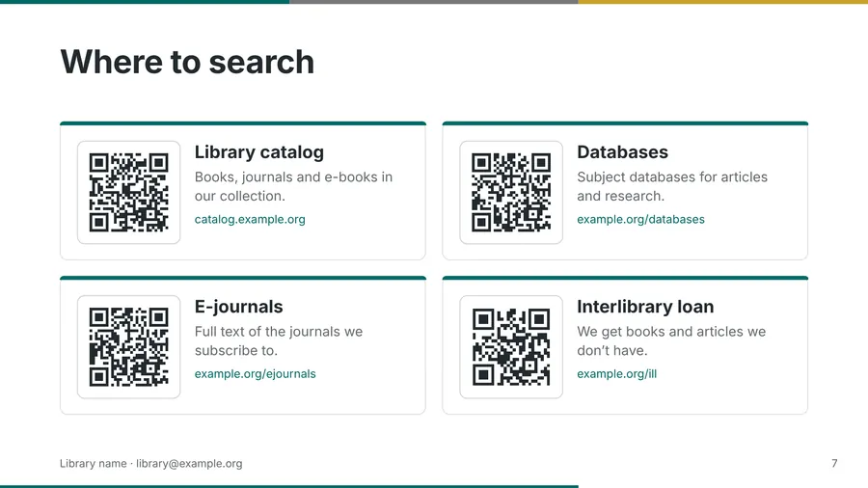Image resolution: width=868 pixels, height=488 pixels.
Task: Visit the example.org/ill link
Action: pyautogui.click(x=616, y=373)
